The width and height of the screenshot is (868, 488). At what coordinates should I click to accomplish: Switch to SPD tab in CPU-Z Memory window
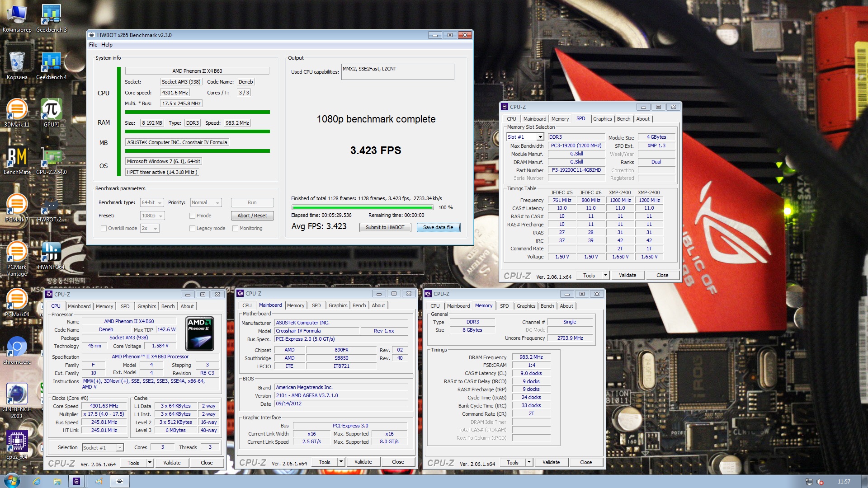(504, 306)
